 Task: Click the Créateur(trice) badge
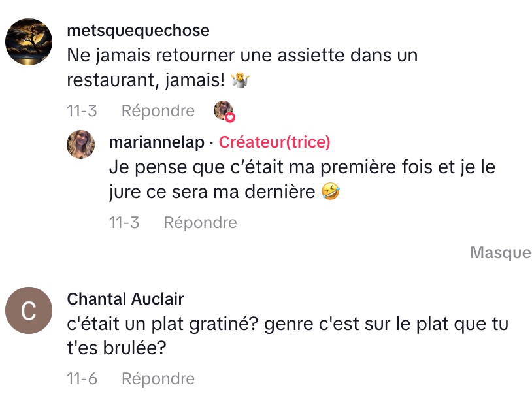(274, 142)
